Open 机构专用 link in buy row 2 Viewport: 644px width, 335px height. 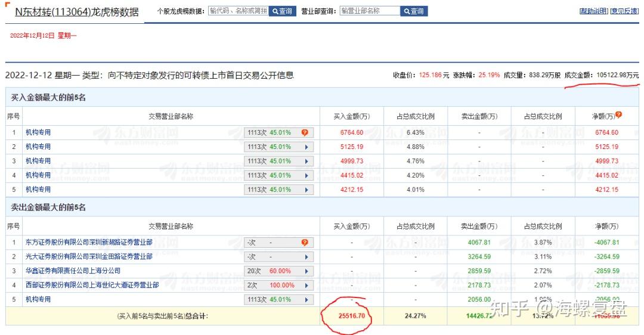click(38, 147)
